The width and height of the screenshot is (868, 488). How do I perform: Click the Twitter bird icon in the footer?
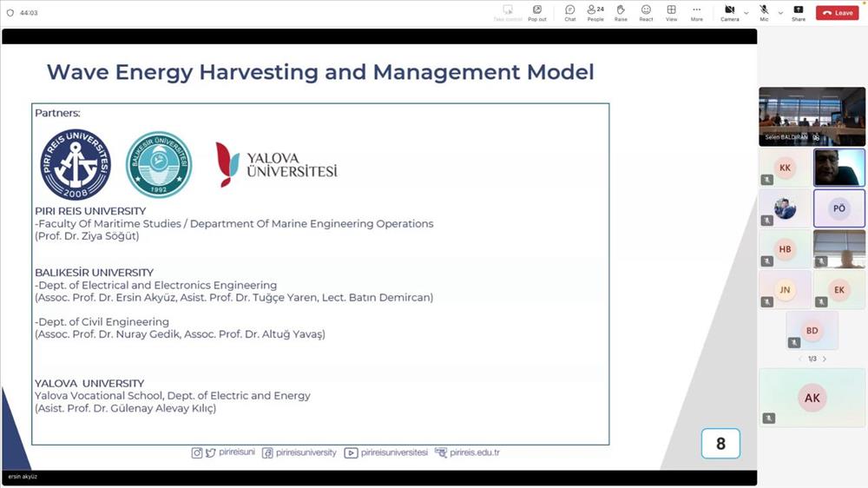[x=210, y=453]
